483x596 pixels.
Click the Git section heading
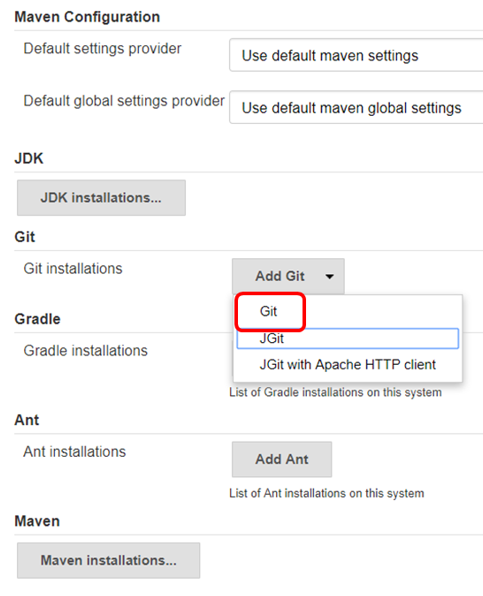[25, 237]
